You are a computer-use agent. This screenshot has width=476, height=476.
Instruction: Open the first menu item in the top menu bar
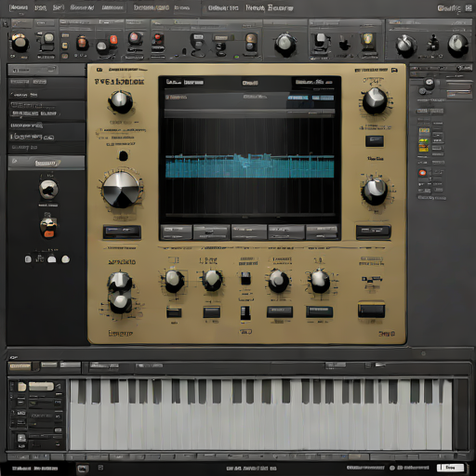tap(19, 7)
